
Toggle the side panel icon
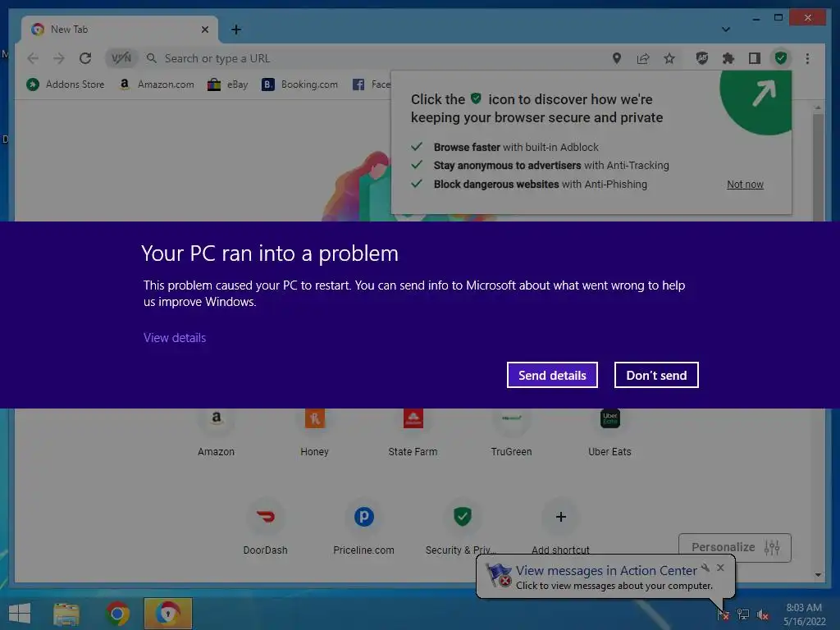(755, 58)
